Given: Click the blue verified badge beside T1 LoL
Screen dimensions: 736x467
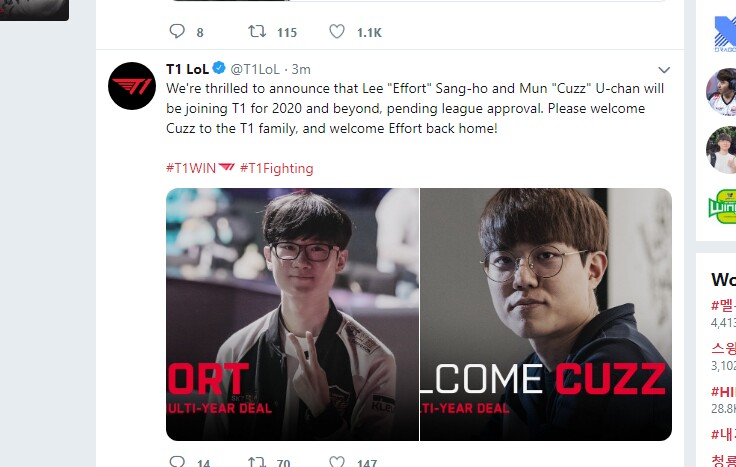Looking at the screenshot, I should click(219, 69).
